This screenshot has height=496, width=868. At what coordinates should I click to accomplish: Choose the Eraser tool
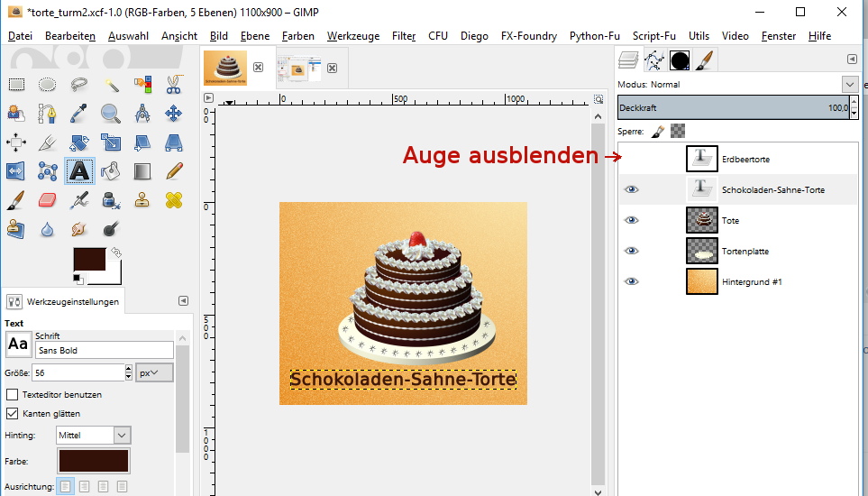coord(48,199)
